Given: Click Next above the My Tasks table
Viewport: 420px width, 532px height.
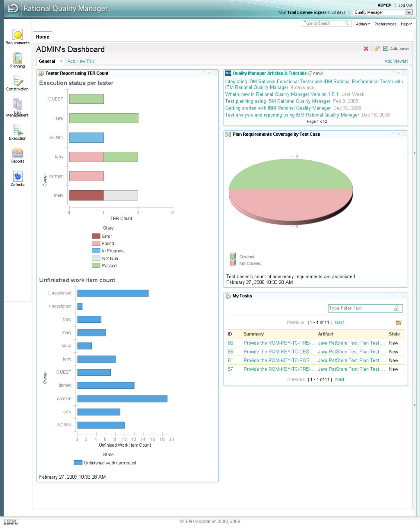Looking at the screenshot, I should [339, 323].
